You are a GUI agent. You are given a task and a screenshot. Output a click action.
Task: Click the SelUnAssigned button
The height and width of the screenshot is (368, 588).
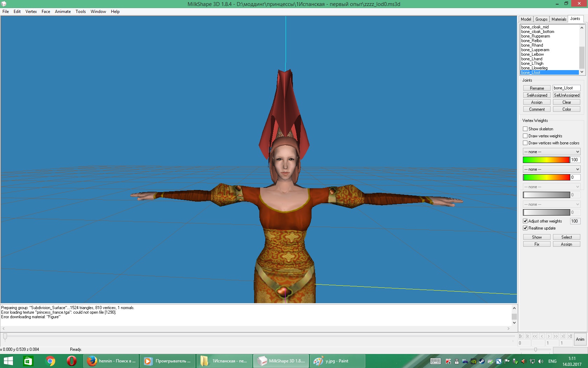pyautogui.click(x=567, y=95)
